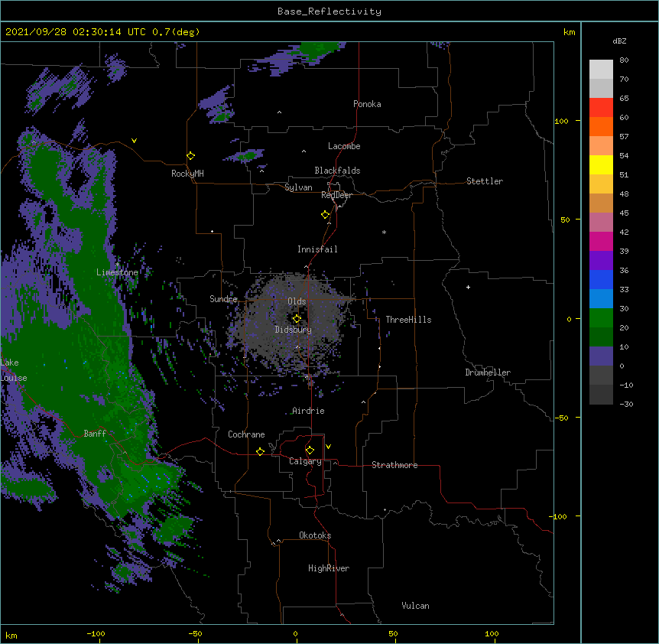Click the RedDeer label
Viewport: 659px width, 644px height.
tap(336, 195)
